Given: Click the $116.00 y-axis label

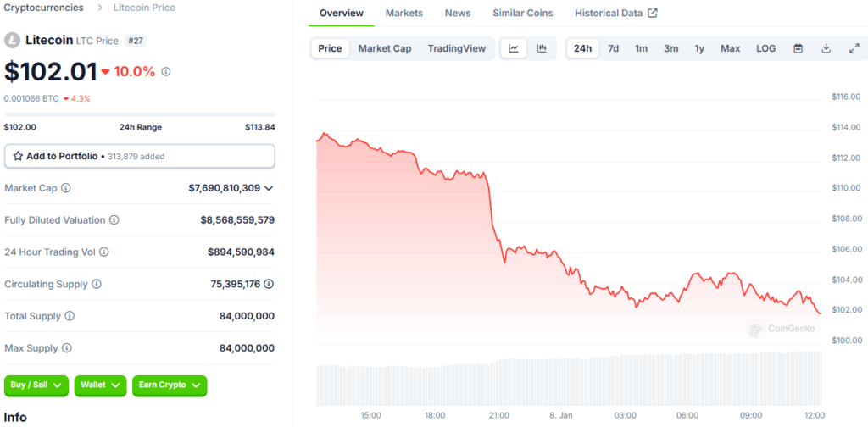Looking at the screenshot, I should (x=846, y=97).
